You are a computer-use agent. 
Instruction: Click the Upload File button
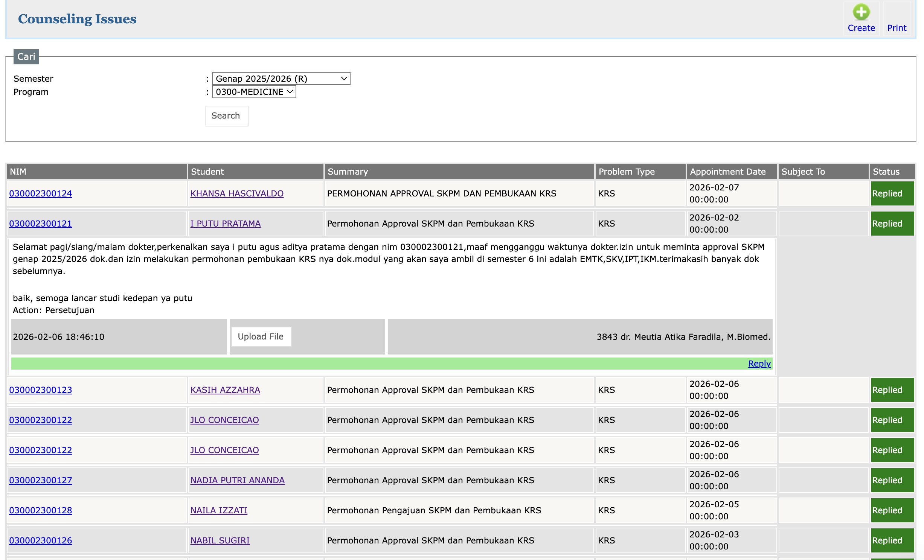pos(261,336)
